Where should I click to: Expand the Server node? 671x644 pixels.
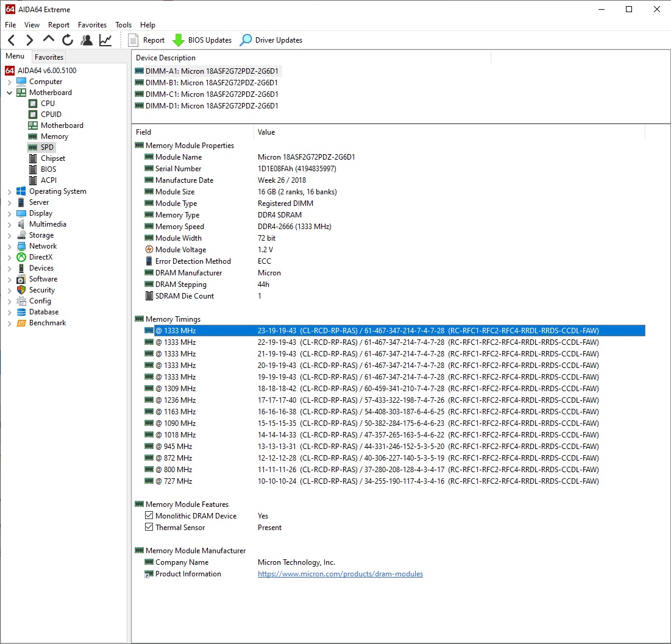(x=9, y=202)
